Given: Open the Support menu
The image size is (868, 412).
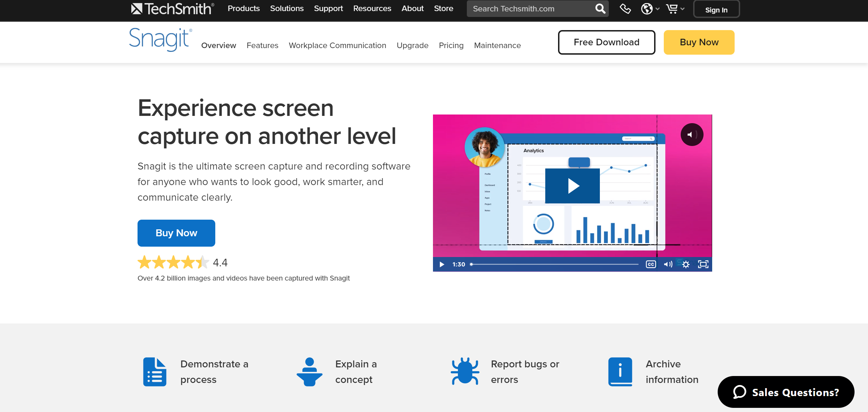Looking at the screenshot, I should (328, 8).
